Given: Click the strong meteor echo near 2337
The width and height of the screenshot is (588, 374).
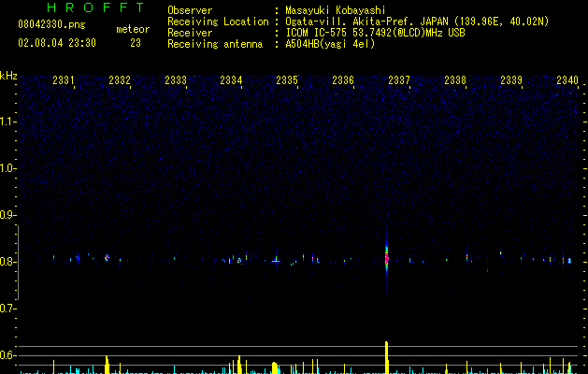Looking at the screenshot, I should [387, 258].
